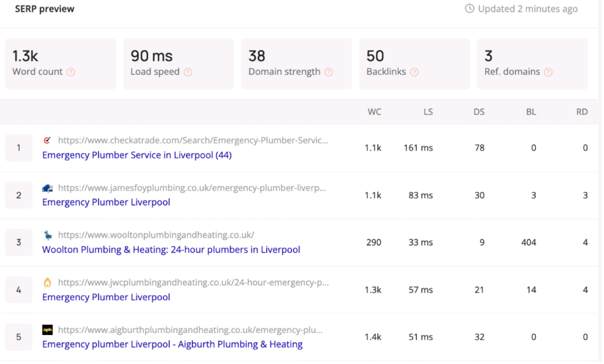Click the '32' domain strength cell
The height and width of the screenshot is (364, 604).
tap(480, 337)
